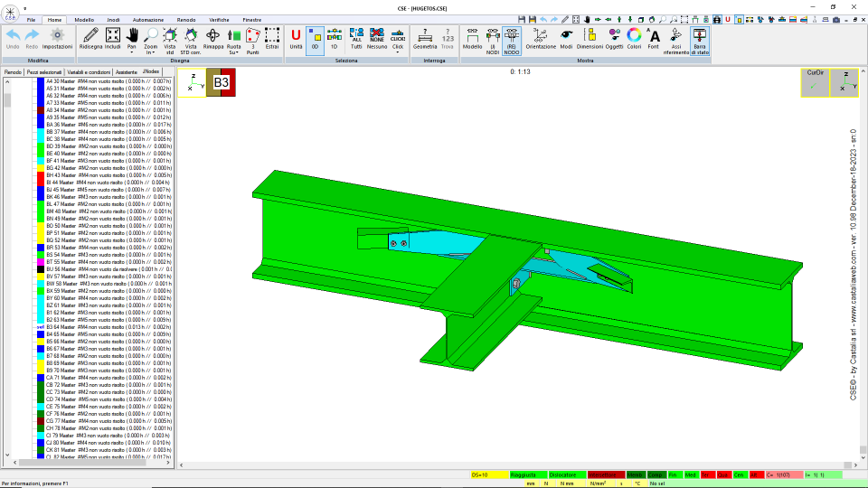Click the Estrai selection box icon

click(272, 36)
